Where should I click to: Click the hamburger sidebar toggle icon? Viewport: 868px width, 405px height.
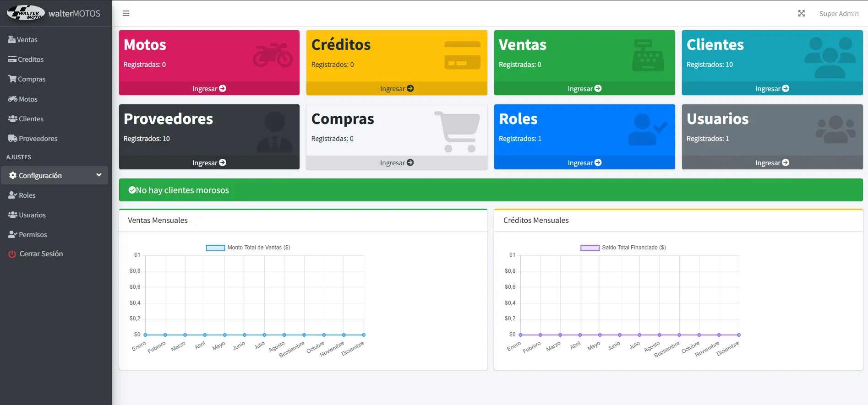pos(126,13)
